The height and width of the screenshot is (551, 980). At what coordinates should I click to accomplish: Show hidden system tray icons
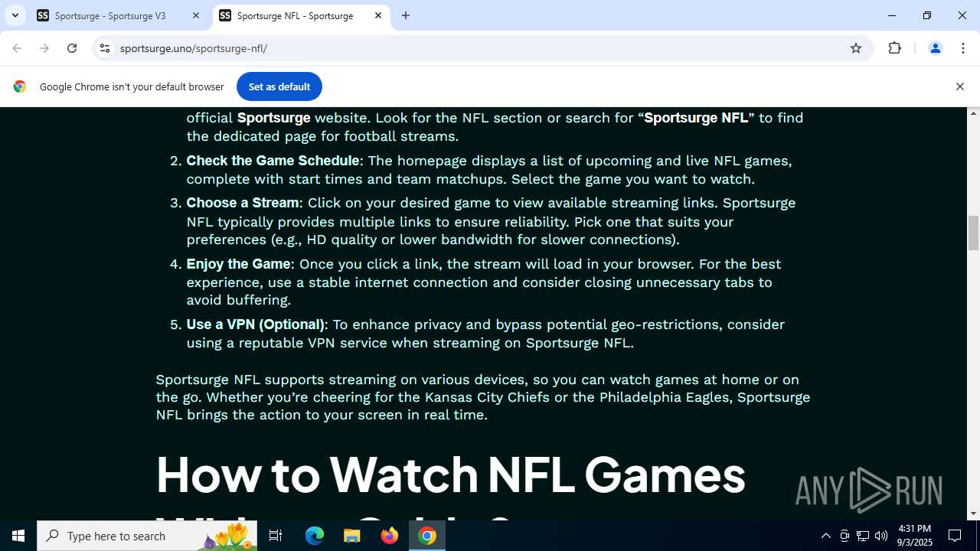tap(825, 536)
